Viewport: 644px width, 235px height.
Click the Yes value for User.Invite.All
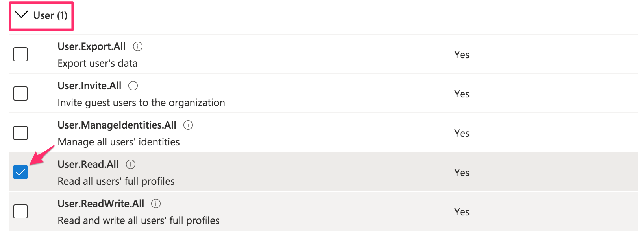[x=461, y=94]
